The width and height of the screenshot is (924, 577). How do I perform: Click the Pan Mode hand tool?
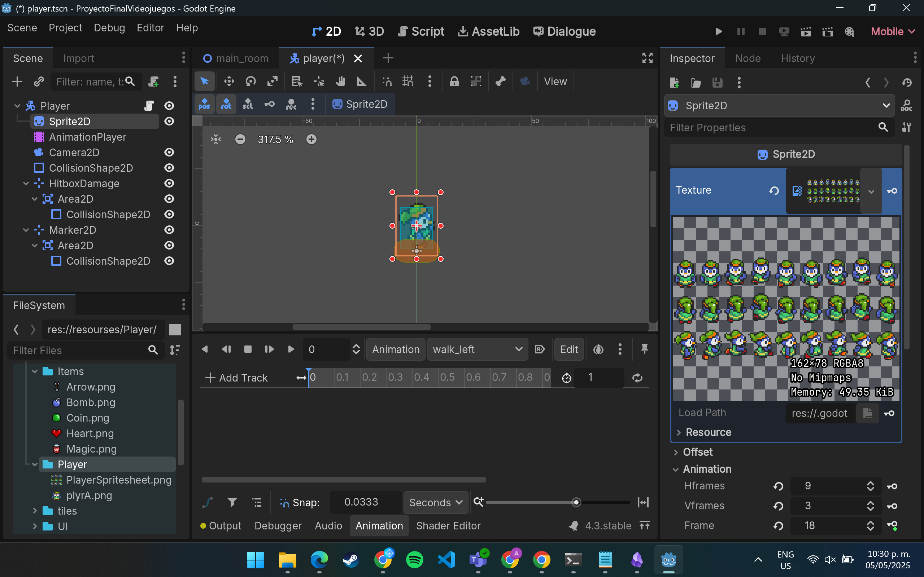click(x=340, y=81)
